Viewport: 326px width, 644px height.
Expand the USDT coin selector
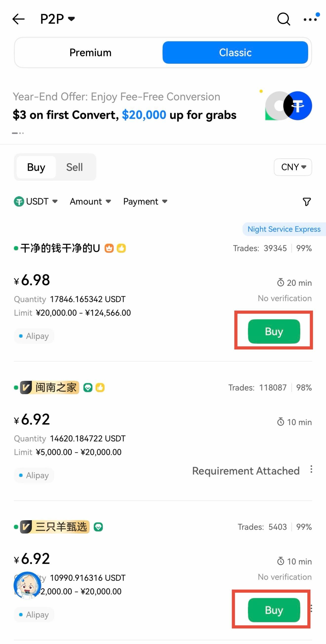(x=36, y=201)
